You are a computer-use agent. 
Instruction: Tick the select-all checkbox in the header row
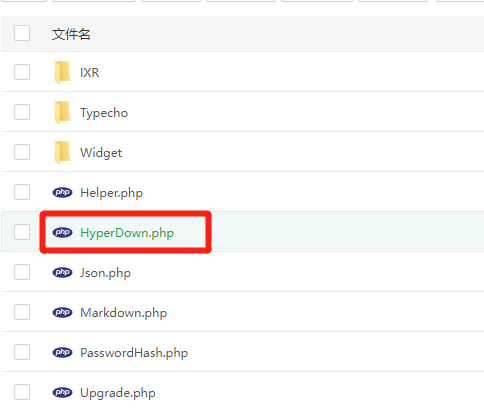coord(22,33)
